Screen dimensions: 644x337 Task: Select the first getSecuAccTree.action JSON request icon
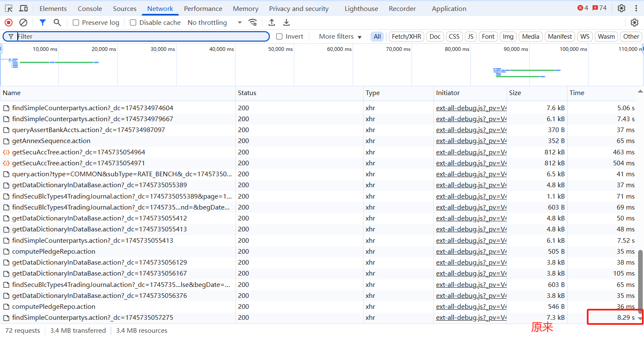(6, 152)
